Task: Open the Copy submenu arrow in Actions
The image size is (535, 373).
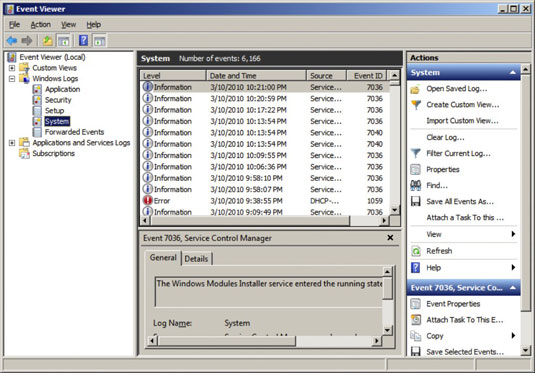Action: coord(513,335)
